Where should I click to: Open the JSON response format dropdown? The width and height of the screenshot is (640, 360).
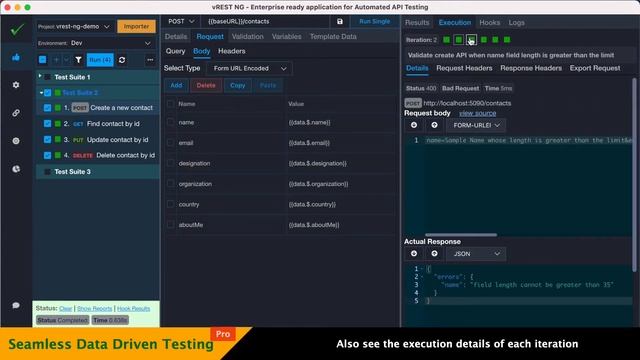point(476,254)
